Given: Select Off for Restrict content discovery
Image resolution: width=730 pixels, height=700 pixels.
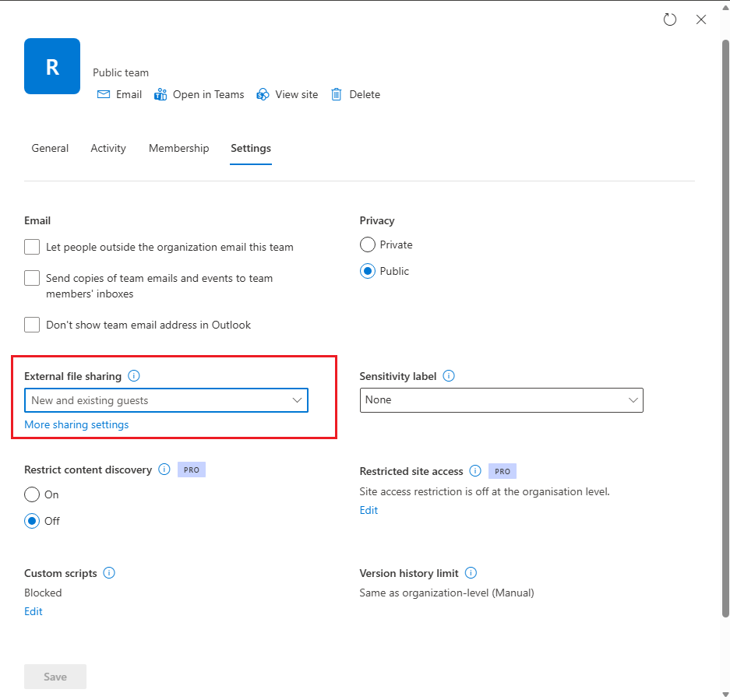Looking at the screenshot, I should [32, 521].
